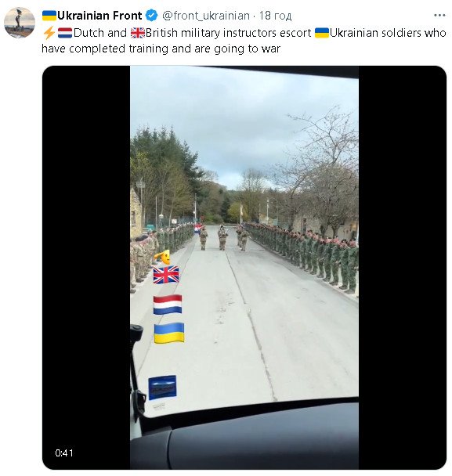The height and width of the screenshot is (476, 452).
Task: Click the 18 год timestamp link
Action: (275, 16)
